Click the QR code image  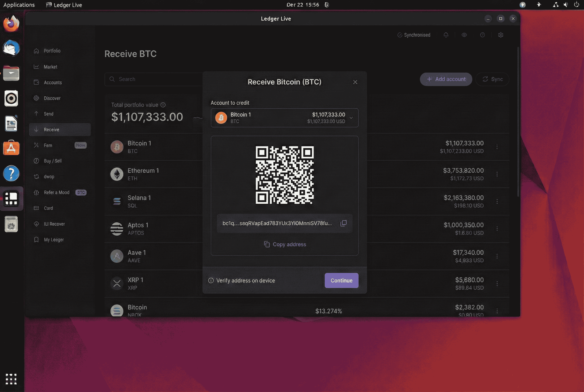[x=284, y=175]
